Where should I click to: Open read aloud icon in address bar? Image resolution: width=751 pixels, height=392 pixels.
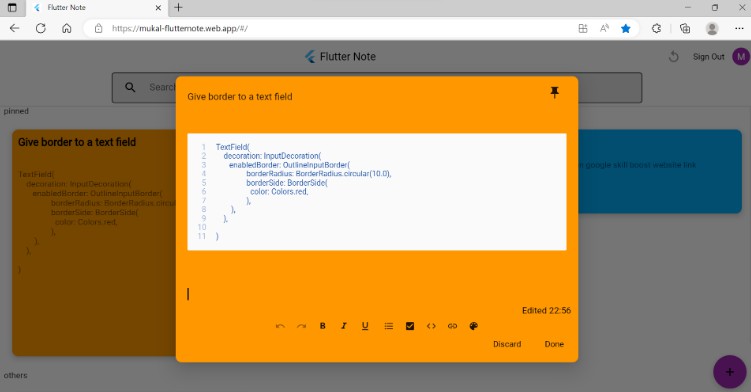[x=604, y=28]
